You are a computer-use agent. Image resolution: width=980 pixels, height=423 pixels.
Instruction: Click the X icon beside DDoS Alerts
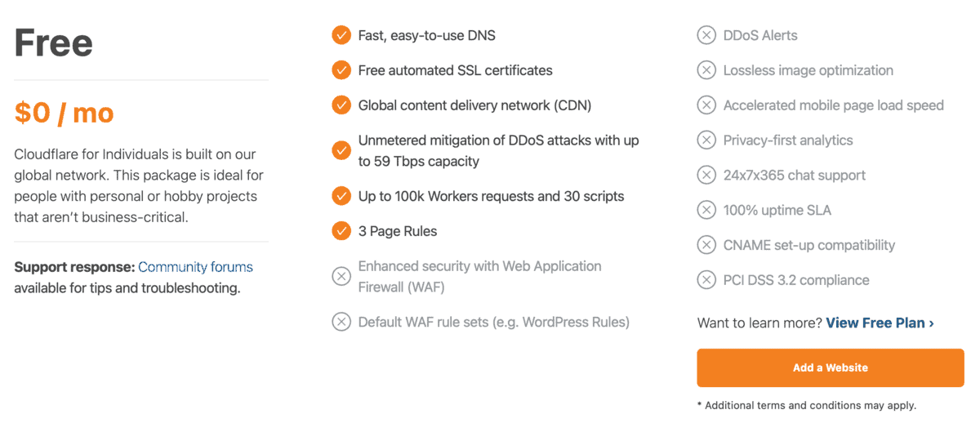click(x=706, y=35)
